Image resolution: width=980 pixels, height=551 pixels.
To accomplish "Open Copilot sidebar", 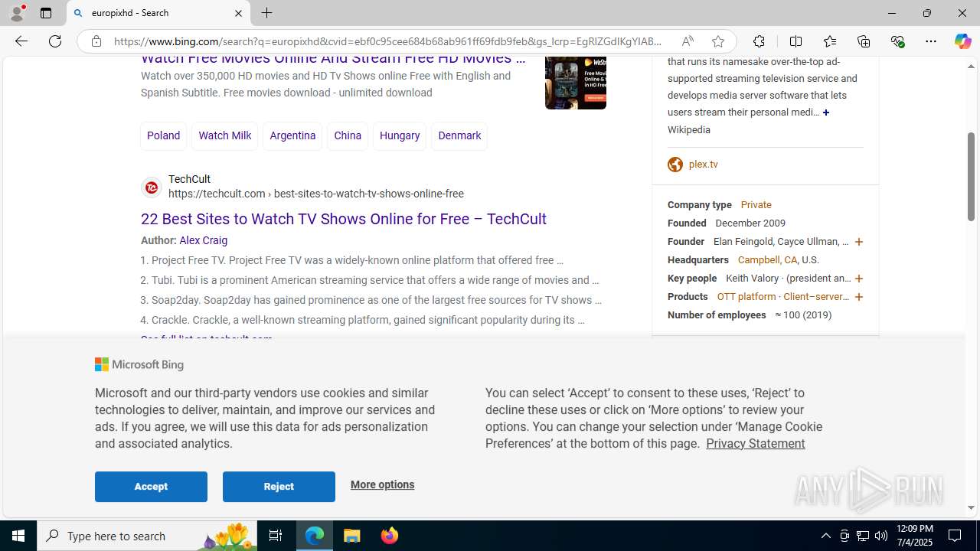I will tap(962, 41).
